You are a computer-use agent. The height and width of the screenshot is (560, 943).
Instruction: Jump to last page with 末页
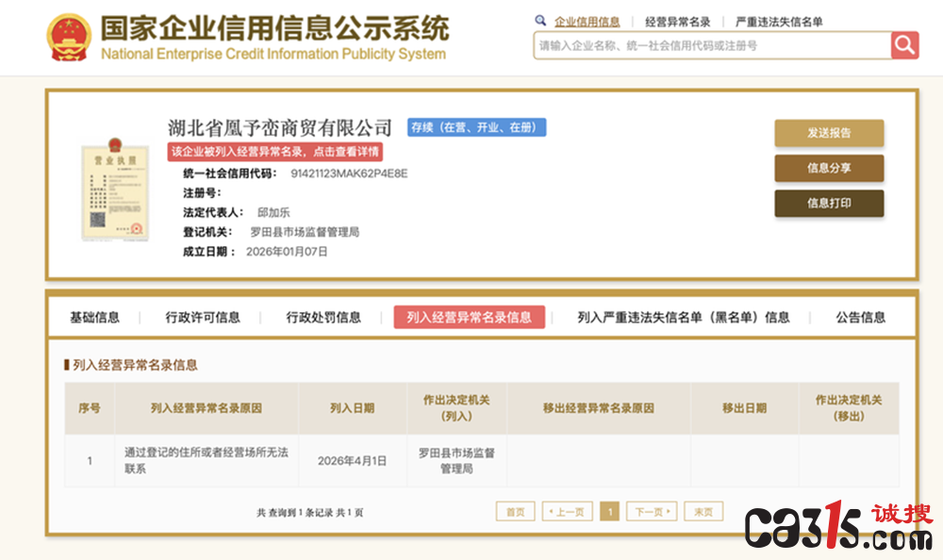703,512
